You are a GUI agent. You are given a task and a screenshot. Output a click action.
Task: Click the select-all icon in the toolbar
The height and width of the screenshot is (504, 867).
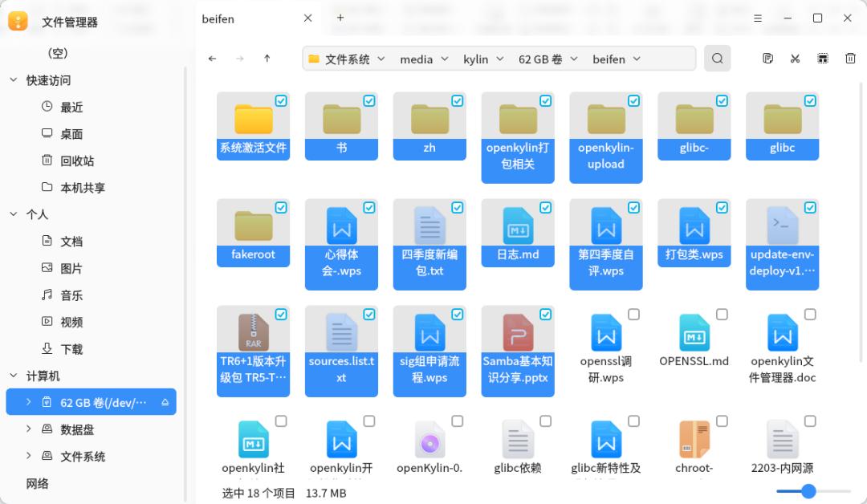[823, 58]
